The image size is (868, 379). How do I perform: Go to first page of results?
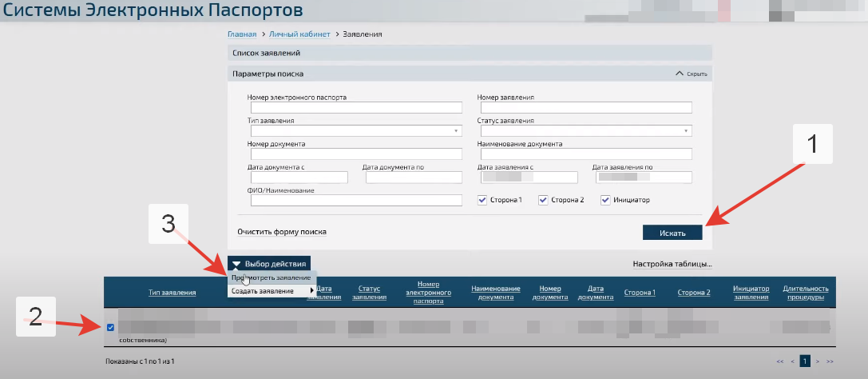(x=780, y=361)
